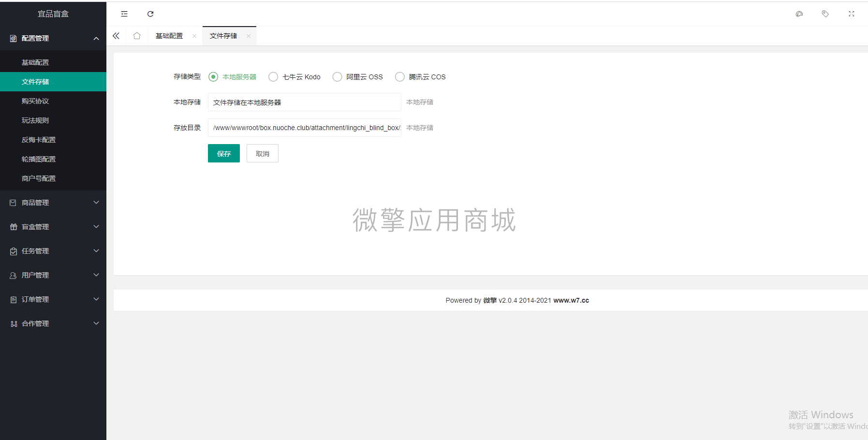Expand the 合作管理 menu chevron

pos(96,323)
